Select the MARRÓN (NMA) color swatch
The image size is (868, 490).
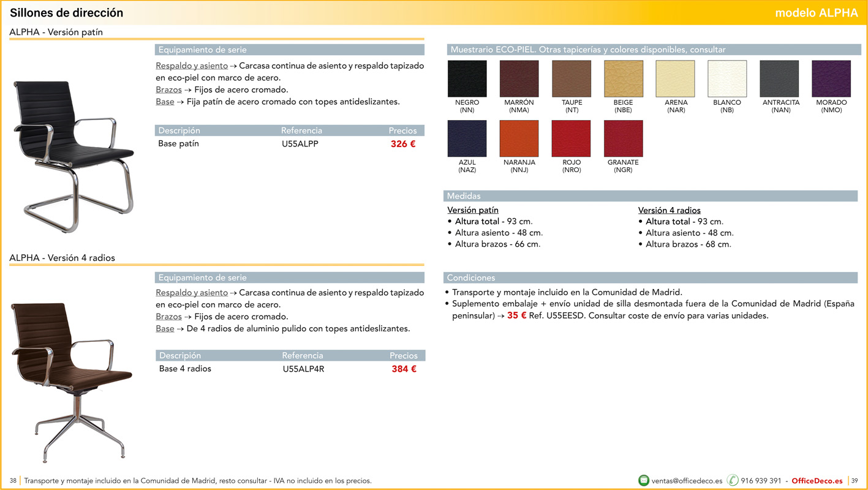(x=519, y=78)
